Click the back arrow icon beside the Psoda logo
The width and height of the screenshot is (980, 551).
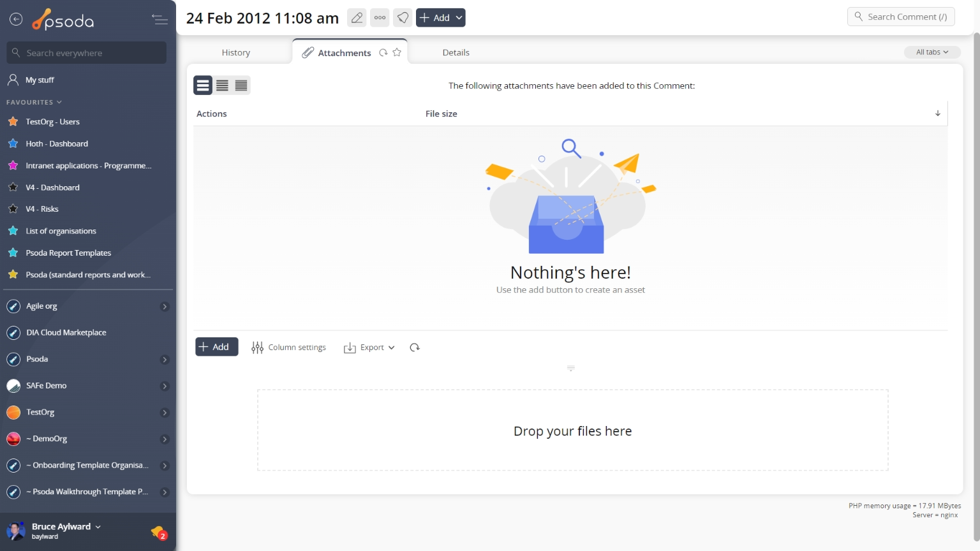pos(16,20)
